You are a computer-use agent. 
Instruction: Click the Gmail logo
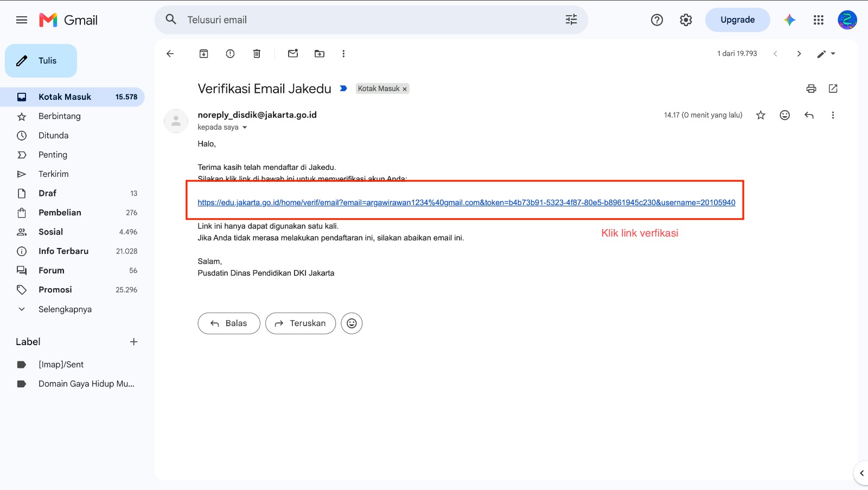(68, 20)
